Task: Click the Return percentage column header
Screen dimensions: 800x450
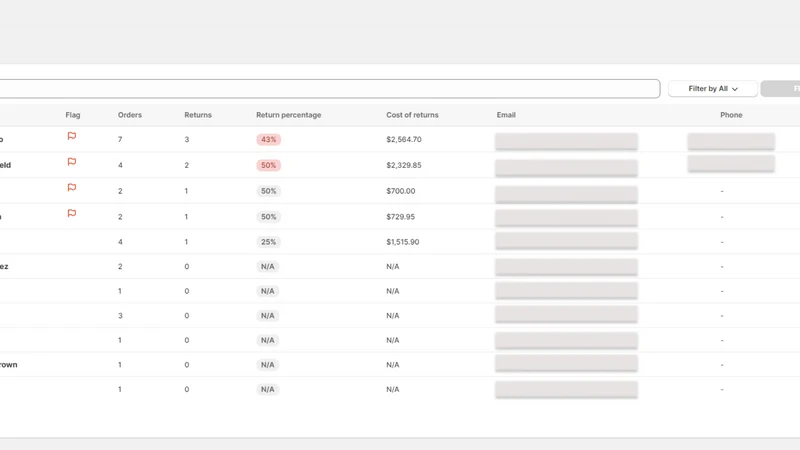Action: (x=289, y=115)
